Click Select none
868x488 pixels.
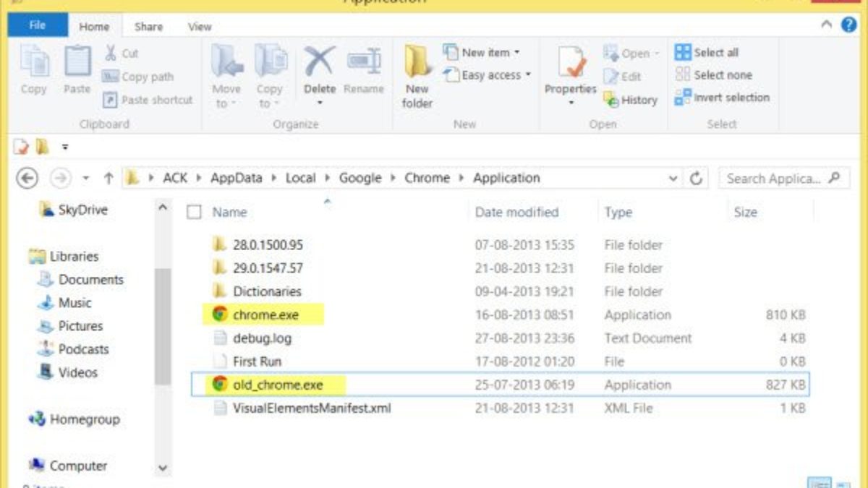point(713,74)
